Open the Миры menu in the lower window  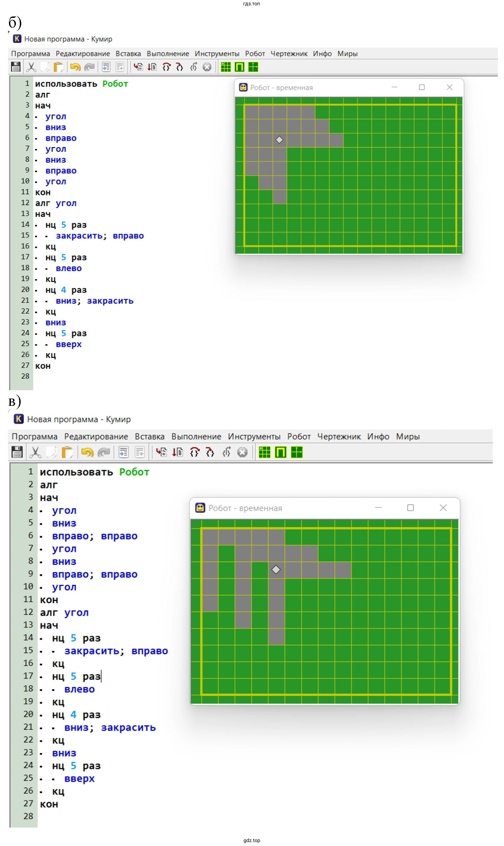coord(408,437)
